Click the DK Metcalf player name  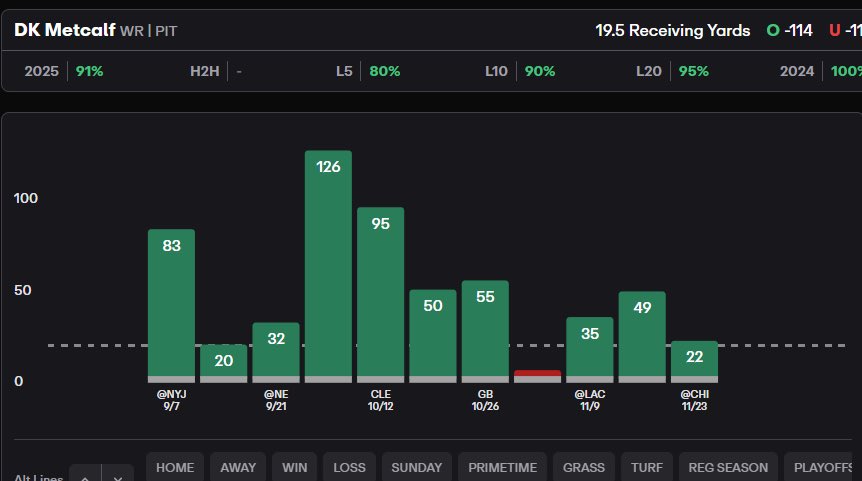(65, 30)
